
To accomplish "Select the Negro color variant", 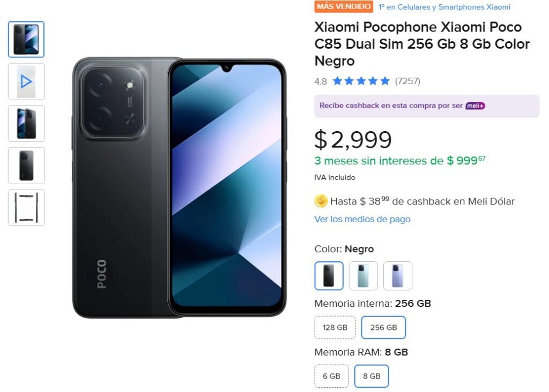I will coord(329,275).
